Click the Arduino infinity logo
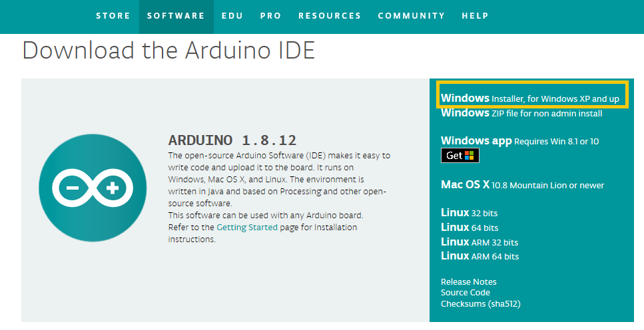The height and width of the screenshot is (330, 644). pos(93,188)
